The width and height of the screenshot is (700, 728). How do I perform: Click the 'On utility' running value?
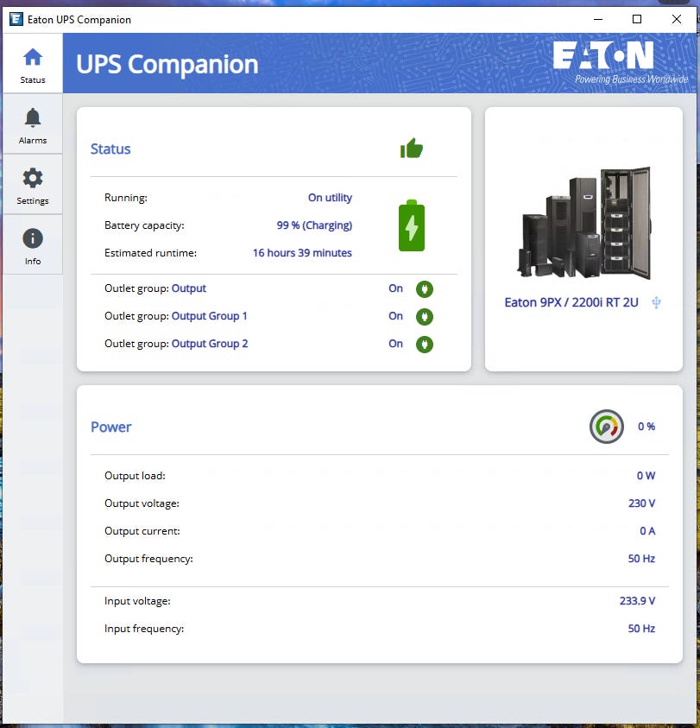pos(330,198)
